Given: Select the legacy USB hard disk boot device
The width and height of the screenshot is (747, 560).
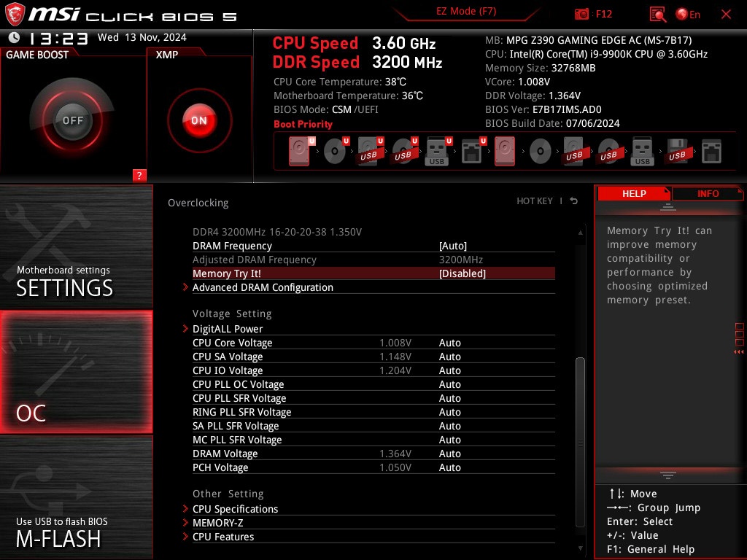Looking at the screenshot, I should pyautogui.click(x=575, y=151).
